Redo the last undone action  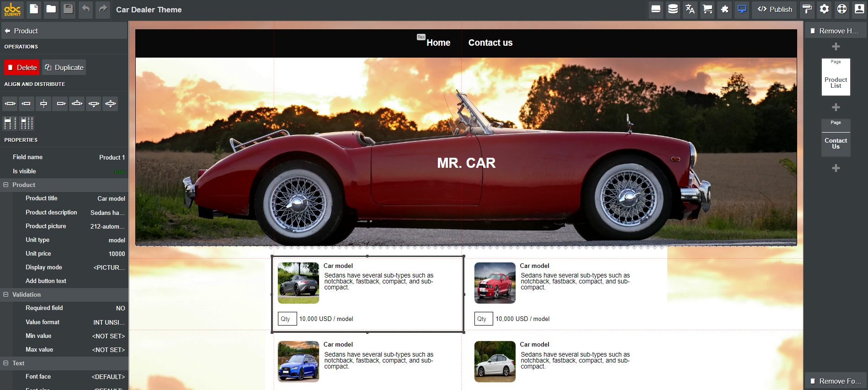pyautogui.click(x=103, y=9)
